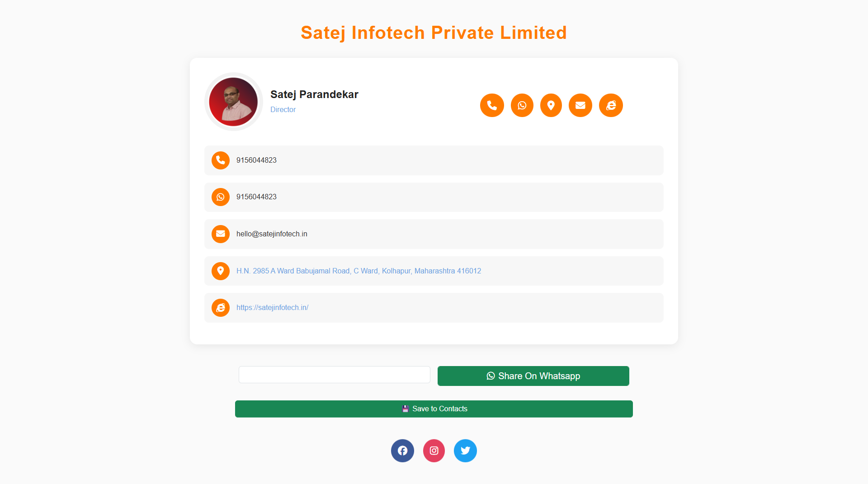The image size is (868, 484).
Task: Click the email envelope header icon
Action: (x=580, y=105)
